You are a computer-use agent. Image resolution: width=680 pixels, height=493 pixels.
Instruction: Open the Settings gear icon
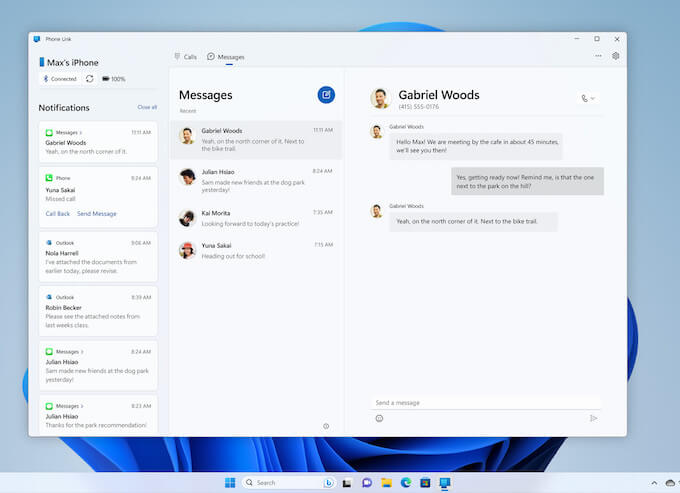coord(615,56)
